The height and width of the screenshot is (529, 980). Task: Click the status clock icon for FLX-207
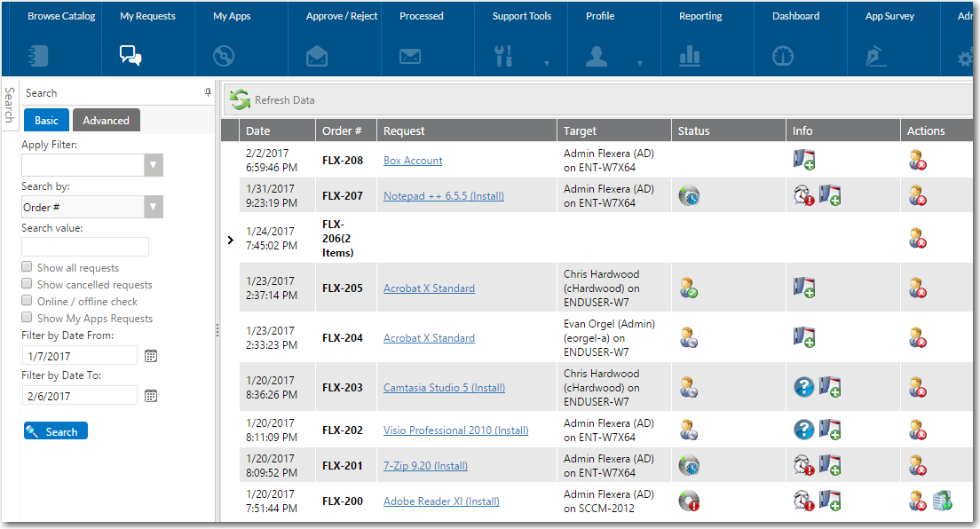click(x=689, y=196)
